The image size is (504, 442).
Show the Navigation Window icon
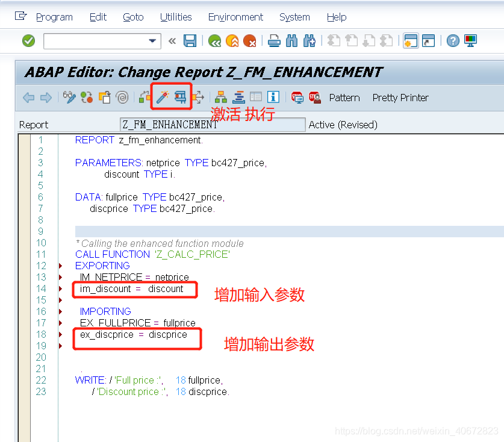click(238, 97)
